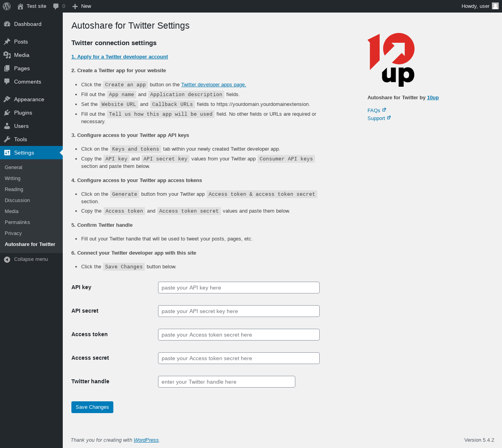This screenshot has width=502, height=448.
Task: Open the New content menu in the admin bar
Action: 82,6
